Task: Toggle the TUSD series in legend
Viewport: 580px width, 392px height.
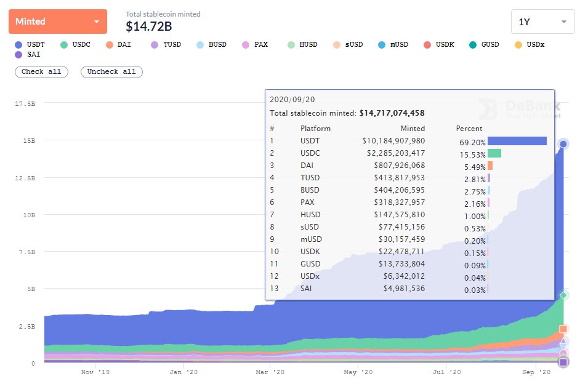Action: pos(166,44)
